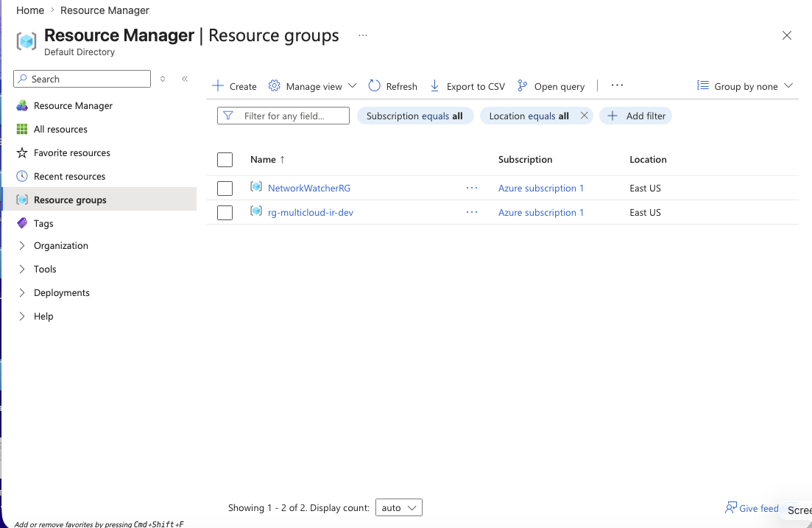Select All resources in sidebar

click(60, 129)
